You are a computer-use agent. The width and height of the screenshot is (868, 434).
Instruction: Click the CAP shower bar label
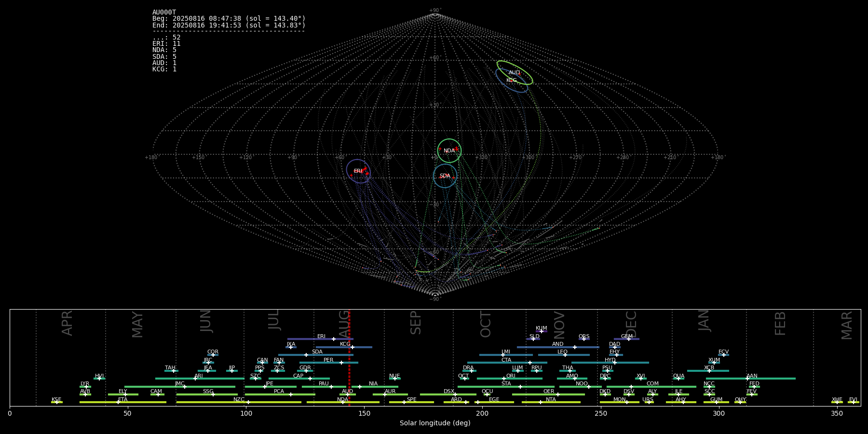298,376
